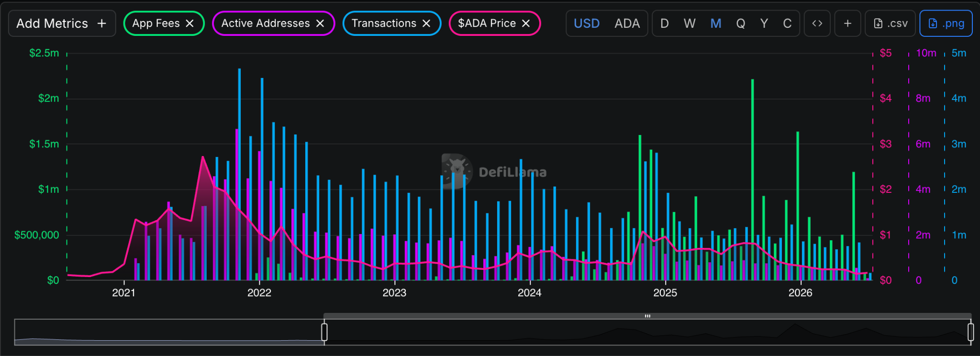Image resolution: width=980 pixels, height=356 pixels.
Task: Click the Active Addresses chip label
Action: click(x=266, y=23)
